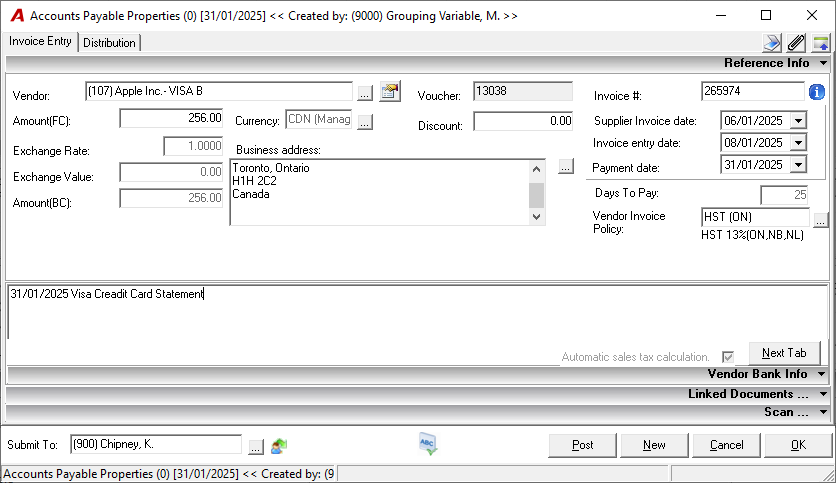Click the Days To Pay field
The width and height of the screenshot is (836, 483).
[784, 195]
